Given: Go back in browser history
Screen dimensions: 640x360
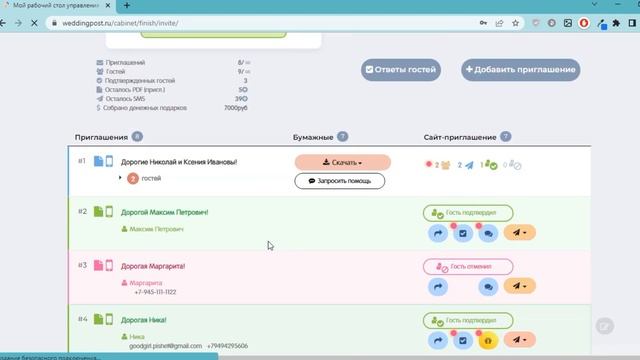Looking at the screenshot, I should (x=3, y=23).
